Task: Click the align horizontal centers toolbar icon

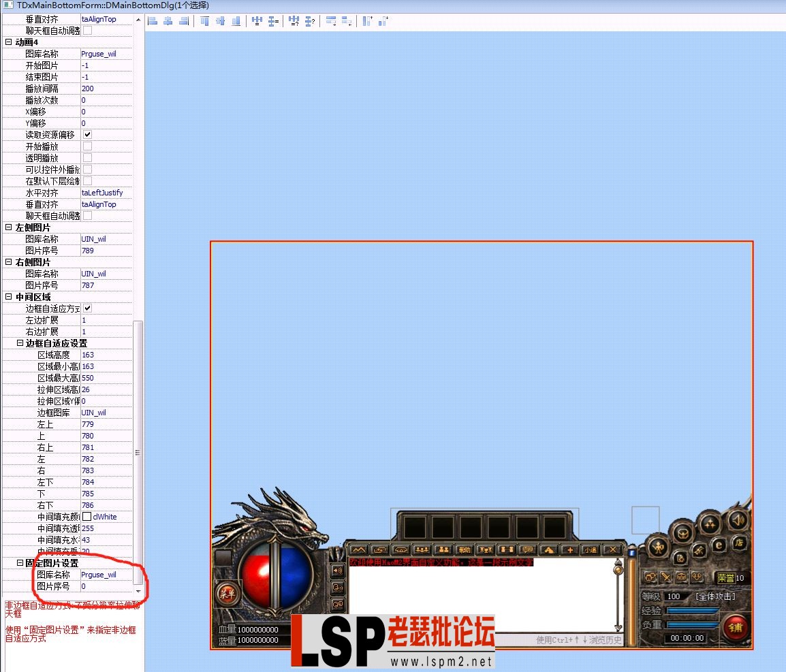Action: click(x=168, y=21)
